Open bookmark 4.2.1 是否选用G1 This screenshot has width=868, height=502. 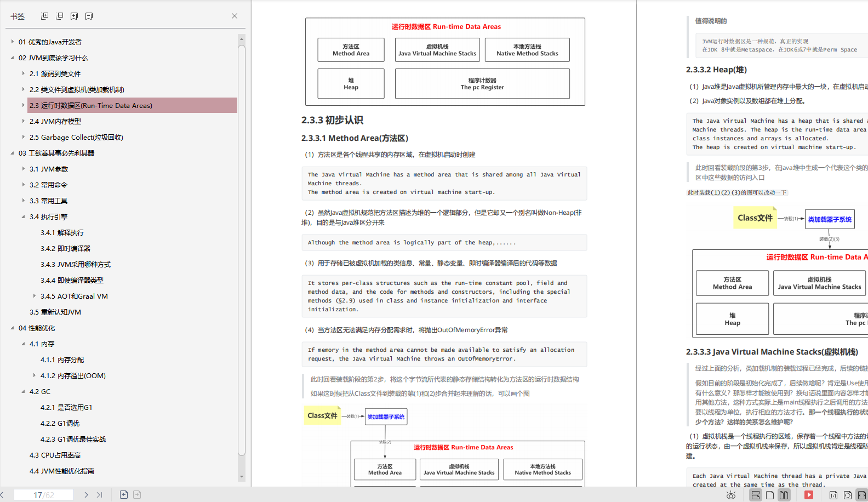coord(66,407)
